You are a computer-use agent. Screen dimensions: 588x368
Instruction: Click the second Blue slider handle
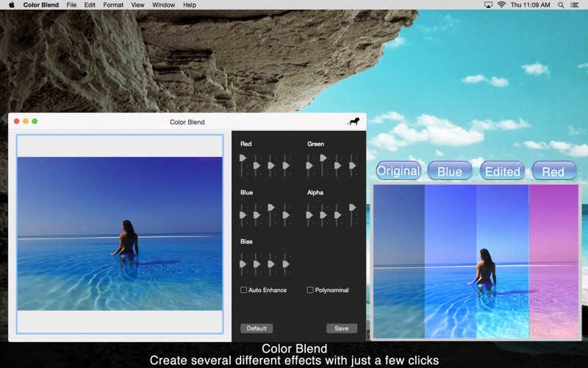(x=257, y=215)
